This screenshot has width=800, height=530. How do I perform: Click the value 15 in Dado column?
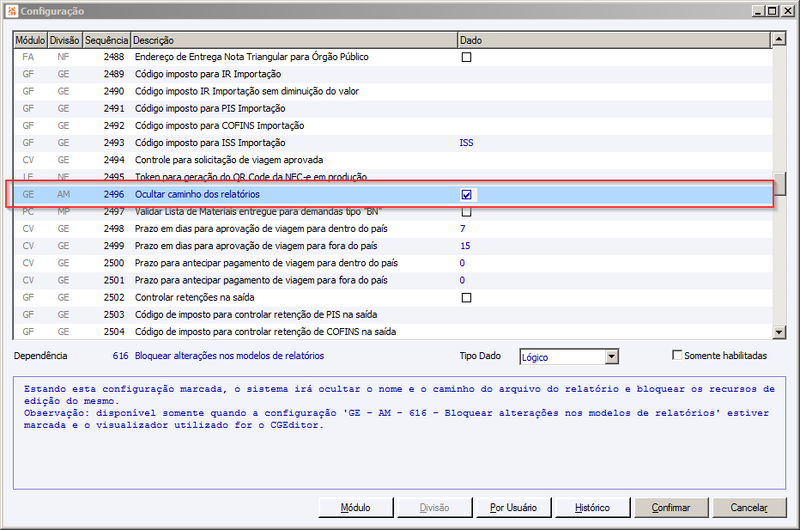pos(465,246)
